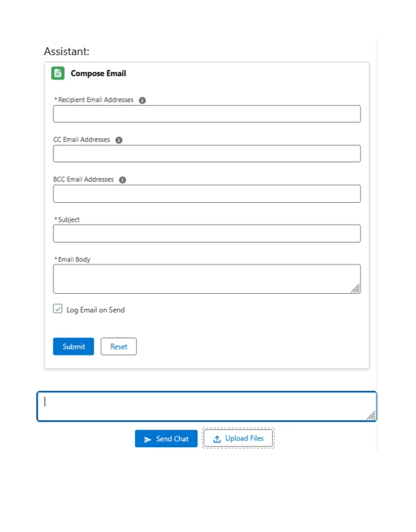Image resolution: width=416 pixels, height=532 pixels.
Task: Toggle the Log Email on Send checkbox
Action: (x=58, y=309)
